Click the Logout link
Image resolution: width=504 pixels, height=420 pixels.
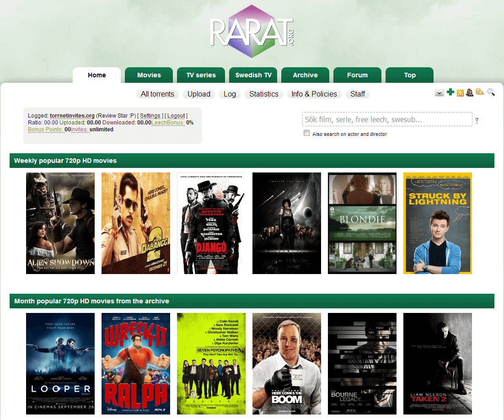(x=176, y=116)
